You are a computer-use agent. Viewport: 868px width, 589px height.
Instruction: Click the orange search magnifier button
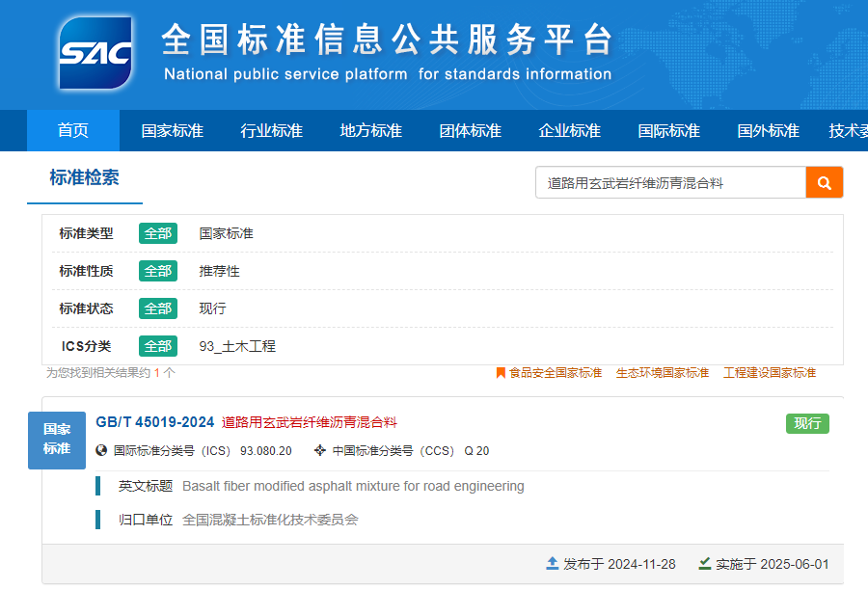[824, 182]
